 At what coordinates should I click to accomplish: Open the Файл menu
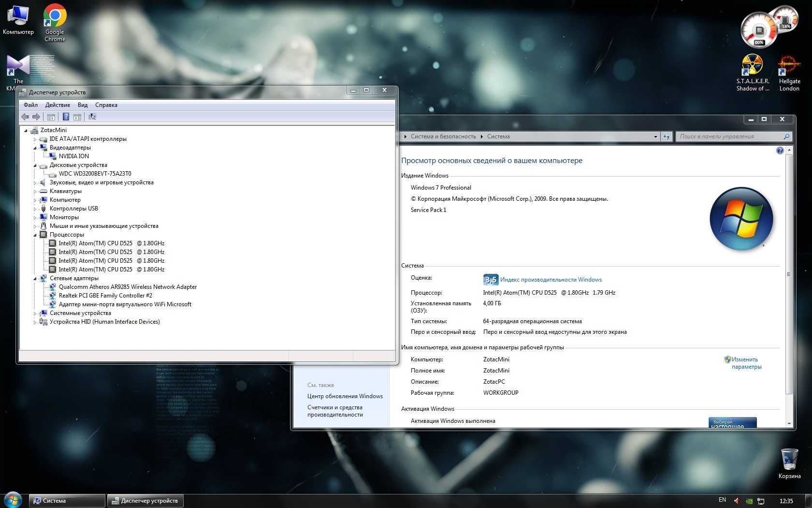coord(30,105)
